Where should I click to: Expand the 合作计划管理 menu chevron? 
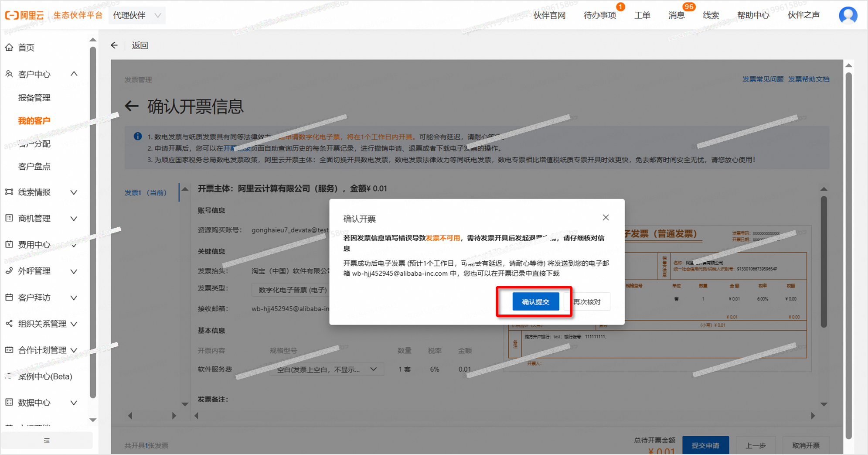coord(74,350)
